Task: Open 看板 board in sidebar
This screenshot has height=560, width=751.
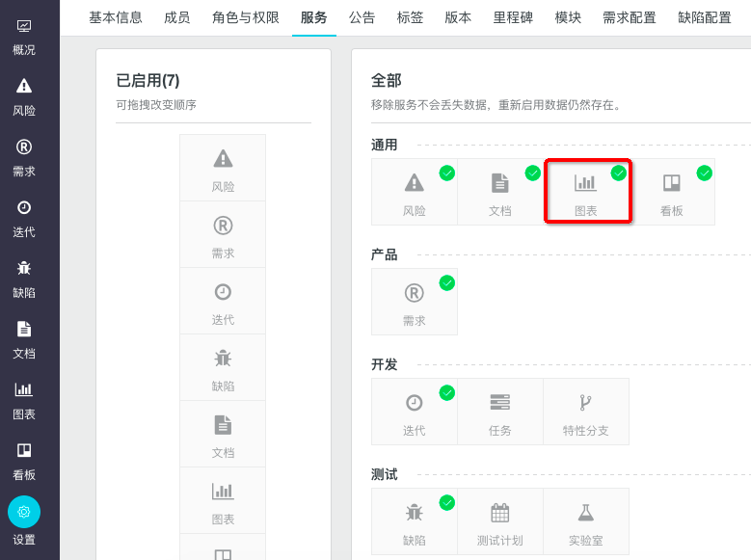Action: click(x=24, y=462)
